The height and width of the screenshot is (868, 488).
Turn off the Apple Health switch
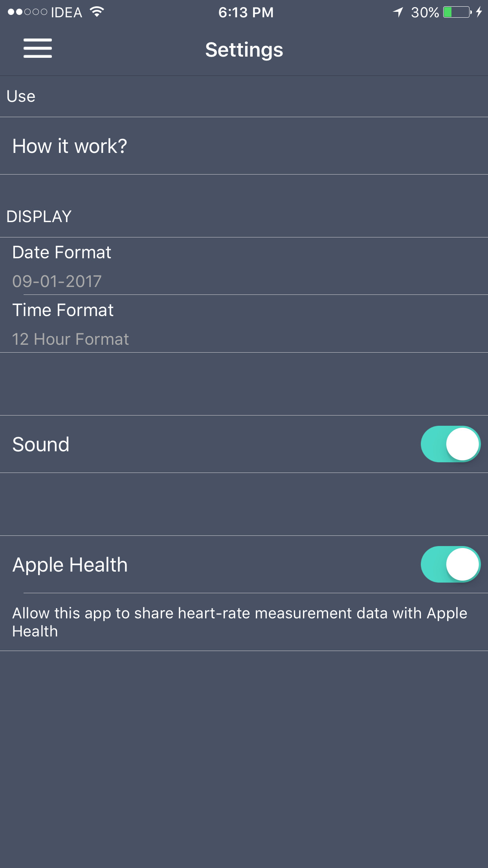coord(450,565)
